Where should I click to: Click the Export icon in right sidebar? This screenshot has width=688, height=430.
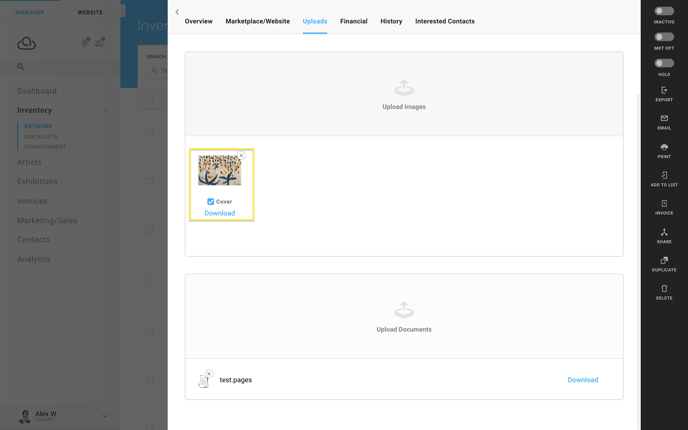[x=664, y=90]
